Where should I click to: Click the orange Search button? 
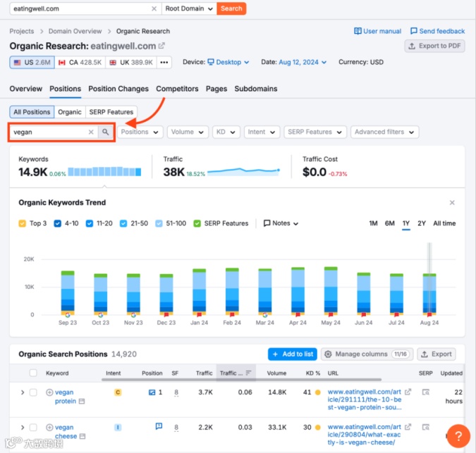click(x=231, y=8)
